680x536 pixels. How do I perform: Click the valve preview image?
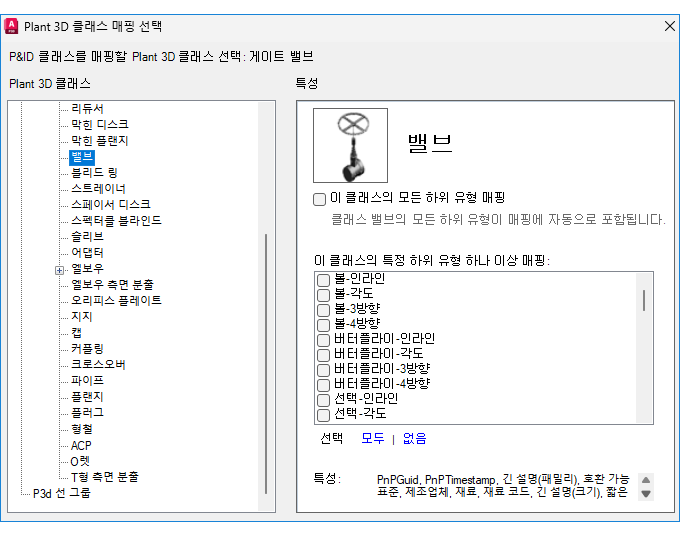350,145
